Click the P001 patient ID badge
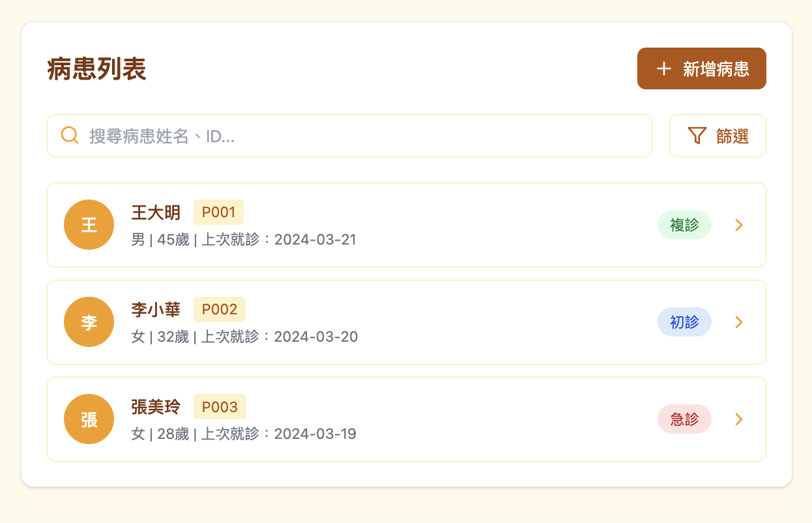Viewport: 812px width, 523px height. pos(218,212)
